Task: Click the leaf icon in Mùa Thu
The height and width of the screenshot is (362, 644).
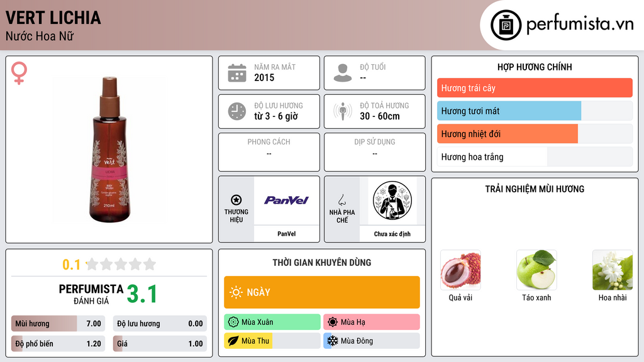Action: [x=233, y=341]
